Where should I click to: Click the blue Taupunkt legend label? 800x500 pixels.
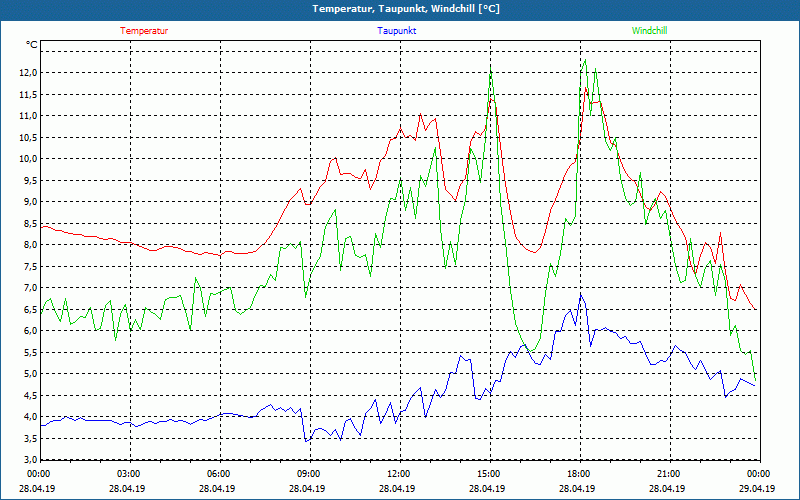click(x=396, y=31)
